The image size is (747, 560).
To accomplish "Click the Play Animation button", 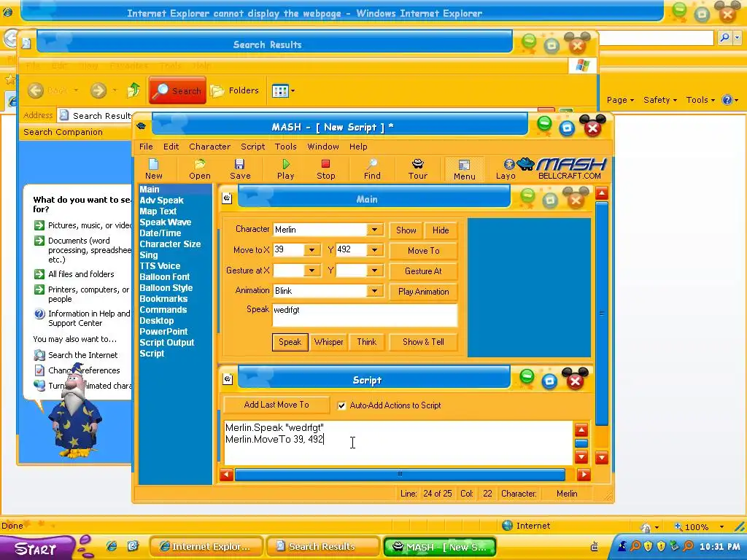I will pyautogui.click(x=424, y=292).
